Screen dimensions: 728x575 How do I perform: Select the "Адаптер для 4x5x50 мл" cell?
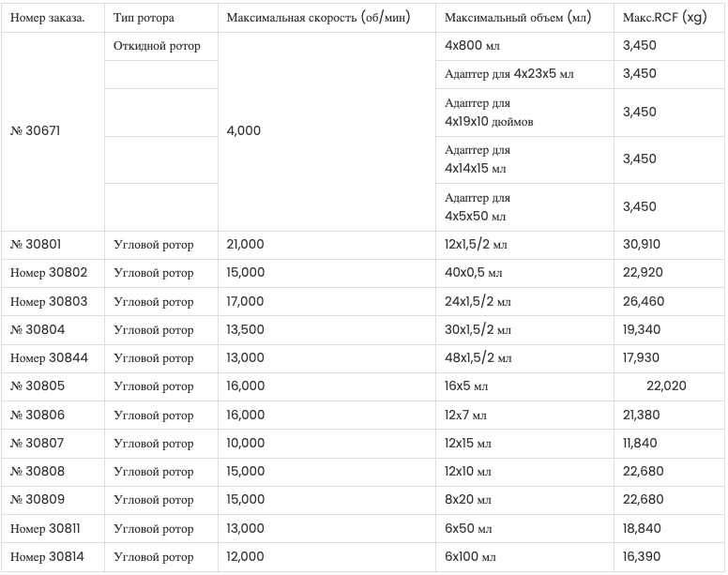[x=478, y=206]
